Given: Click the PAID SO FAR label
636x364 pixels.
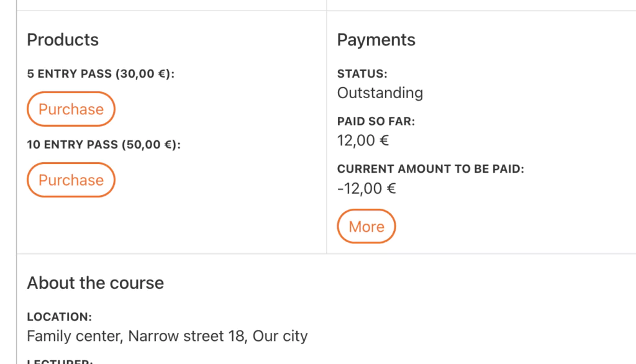Looking at the screenshot, I should pos(376,121).
